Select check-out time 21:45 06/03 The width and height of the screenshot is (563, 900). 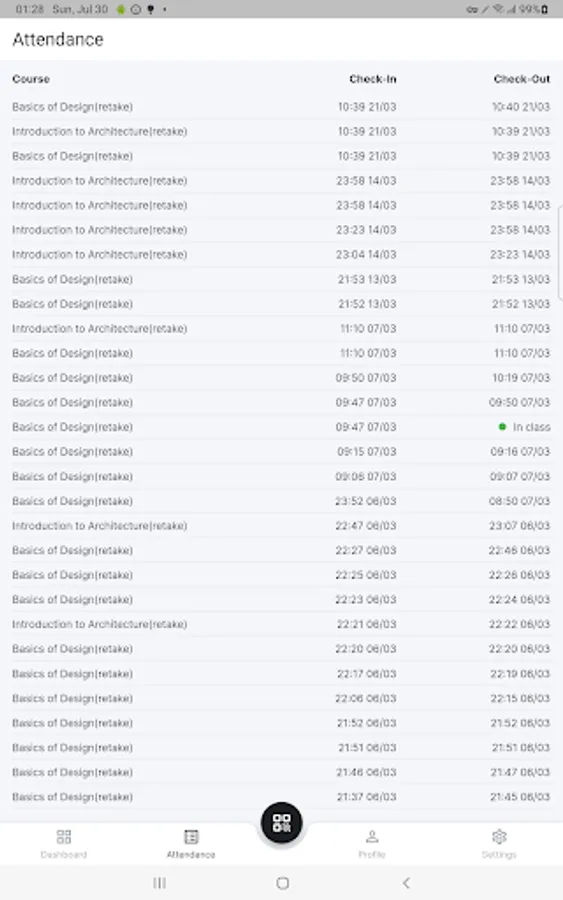520,797
